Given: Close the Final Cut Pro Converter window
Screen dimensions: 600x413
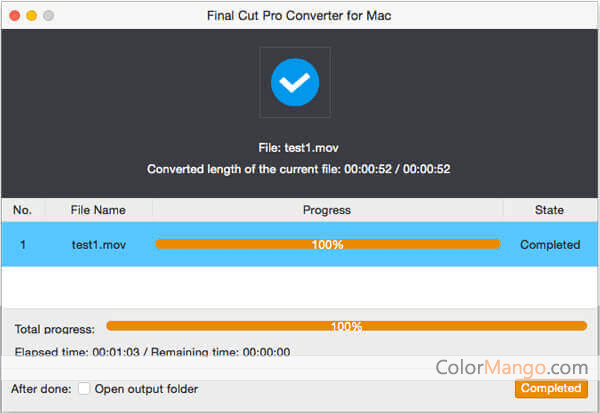Looking at the screenshot, I should (x=14, y=16).
